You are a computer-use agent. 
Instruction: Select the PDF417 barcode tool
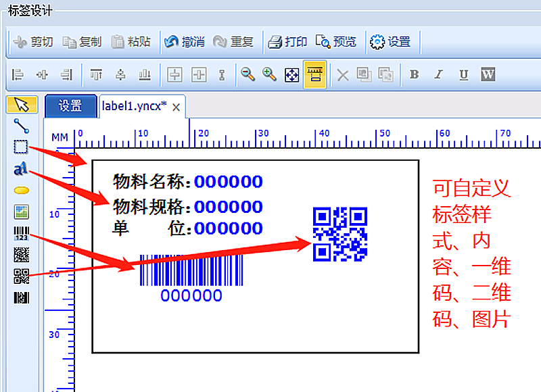coord(22,297)
